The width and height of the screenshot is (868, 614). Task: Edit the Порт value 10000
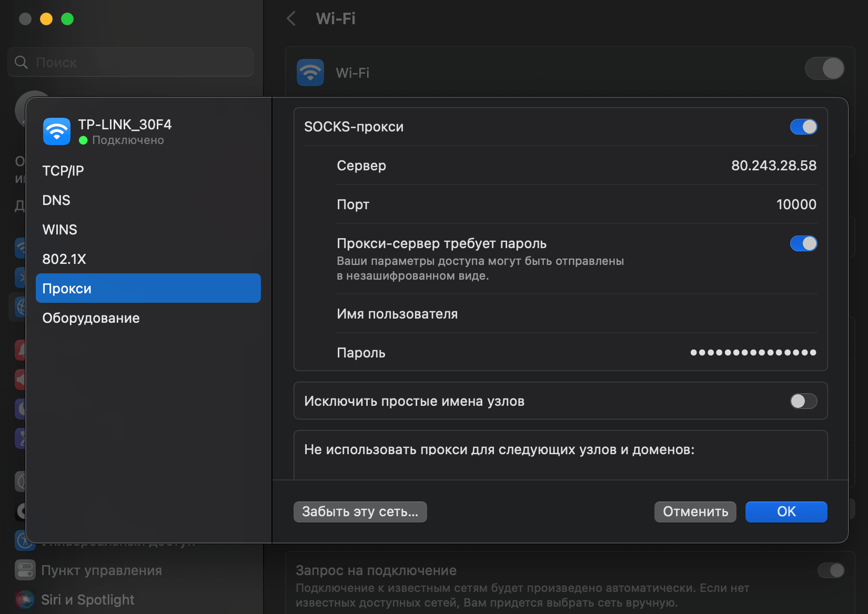coord(796,204)
